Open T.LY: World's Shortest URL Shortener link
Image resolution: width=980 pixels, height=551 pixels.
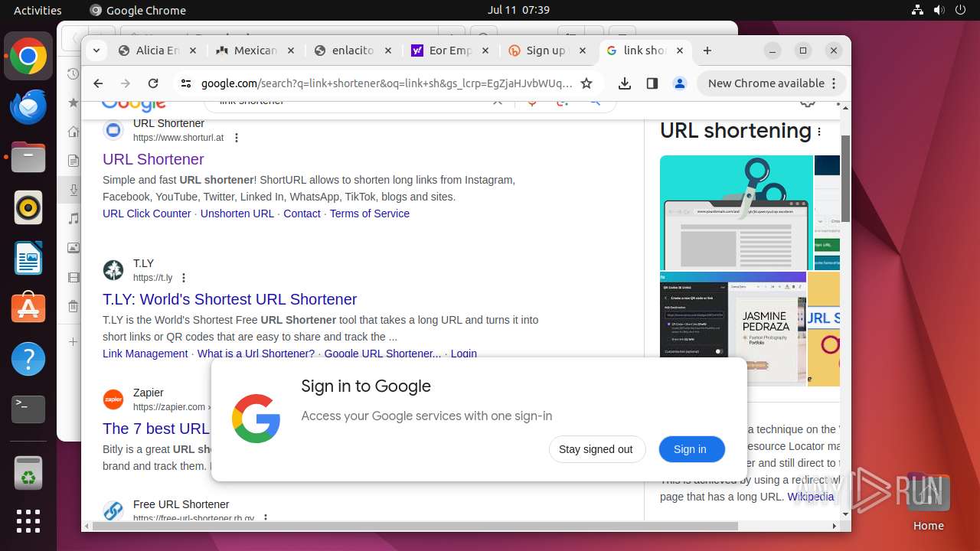pyautogui.click(x=230, y=299)
